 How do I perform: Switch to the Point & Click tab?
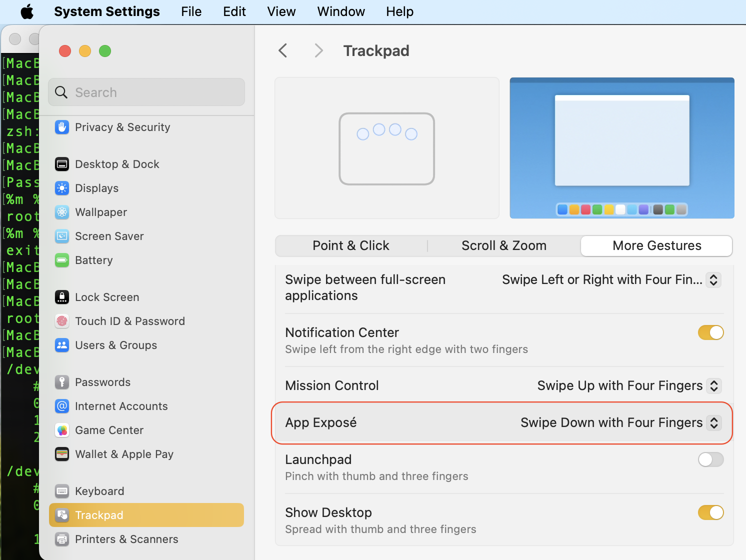click(351, 245)
